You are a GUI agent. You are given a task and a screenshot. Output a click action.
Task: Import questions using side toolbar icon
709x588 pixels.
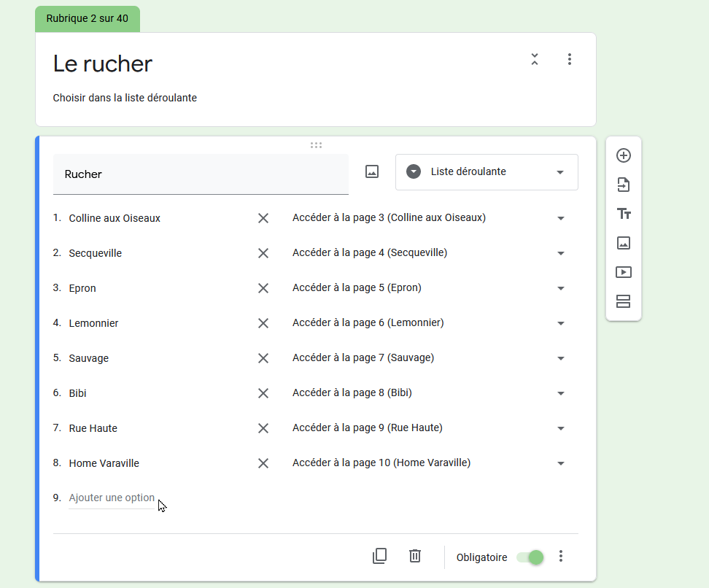pyautogui.click(x=624, y=185)
